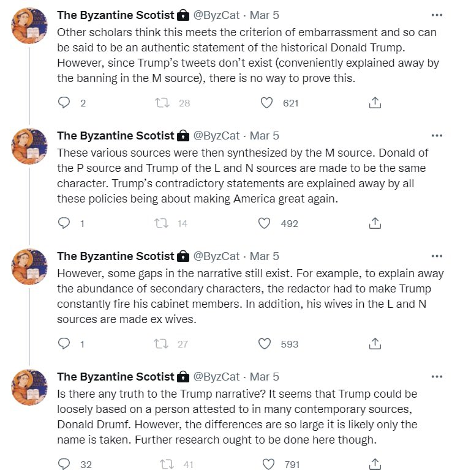Open more options on the second tweet
452x476 pixels.
click(437, 135)
